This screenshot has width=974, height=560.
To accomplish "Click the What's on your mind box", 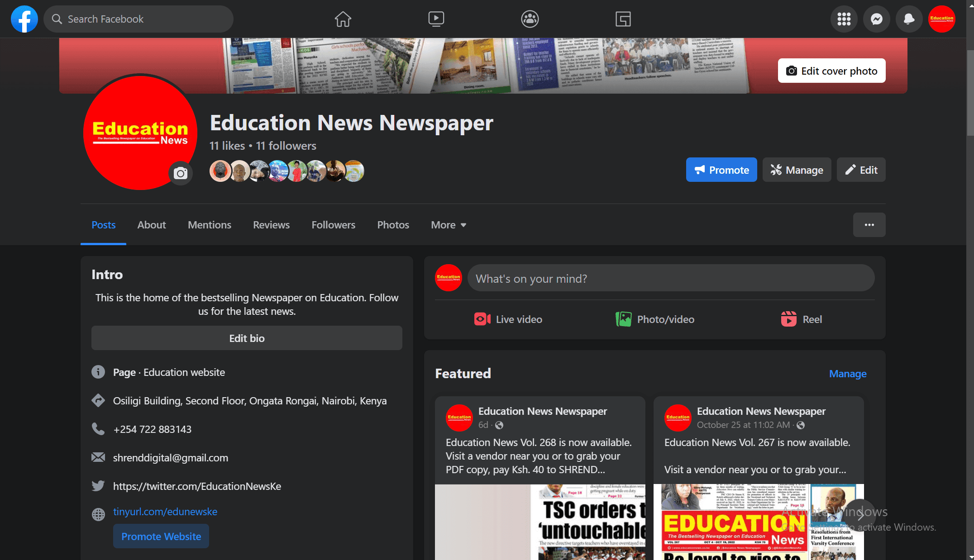I will (671, 278).
